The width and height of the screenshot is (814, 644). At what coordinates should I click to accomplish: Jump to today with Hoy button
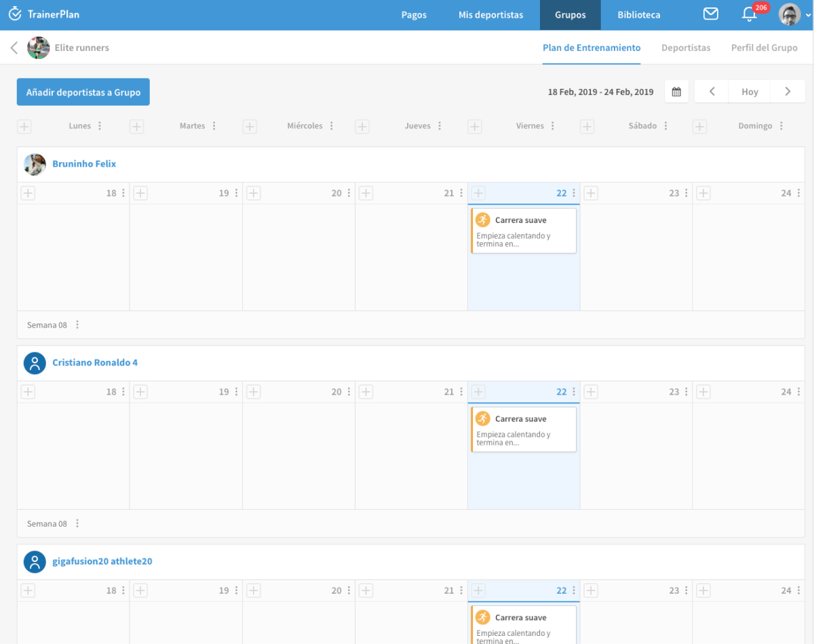pyautogui.click(x=750, y=92)
